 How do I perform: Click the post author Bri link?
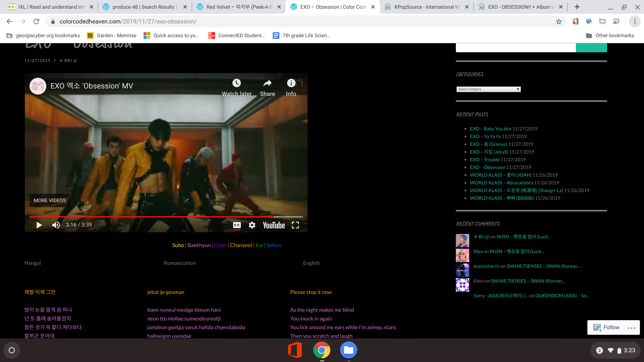click(68, 61)
